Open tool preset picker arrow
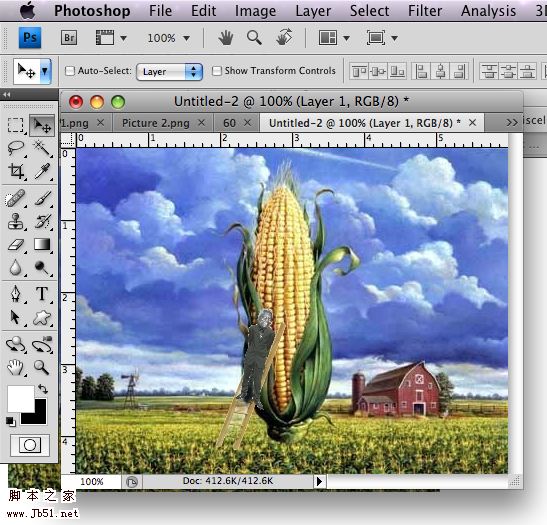The height and width of the screenshot is (525, 547). (x=45, y=72)
